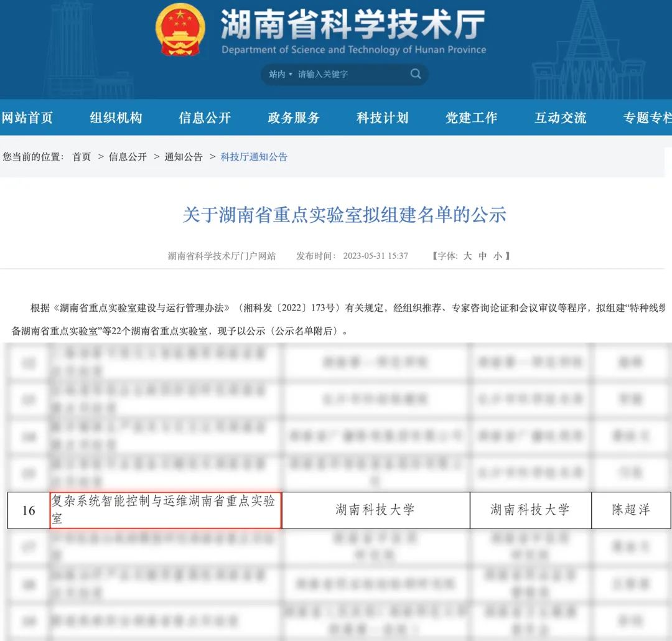Open the 党建工作 navigation item
This screenshot has height=641, width=672.
click(x=472, y=118)
